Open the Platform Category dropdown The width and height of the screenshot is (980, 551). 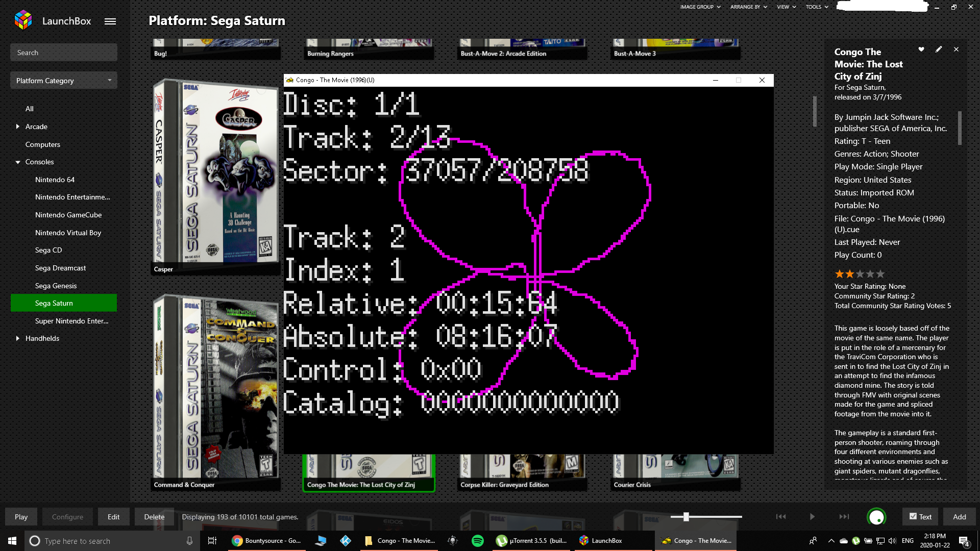64,81
